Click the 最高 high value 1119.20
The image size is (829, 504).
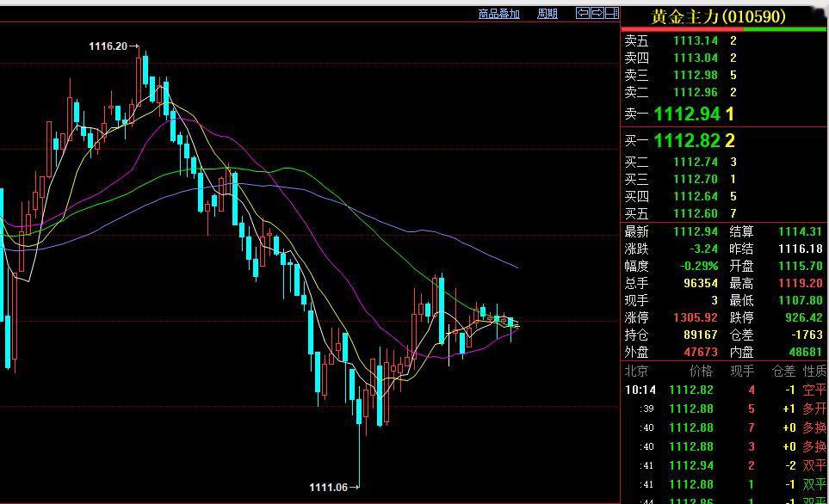[800, 283]
